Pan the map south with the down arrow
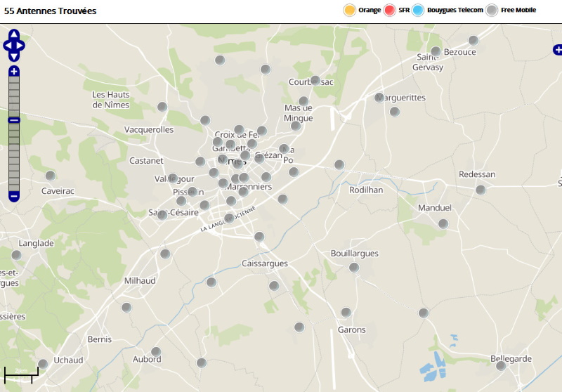Image resolution: width=562 pixels, height=392 pixels. pyautogui.click(x=14, y=55)
